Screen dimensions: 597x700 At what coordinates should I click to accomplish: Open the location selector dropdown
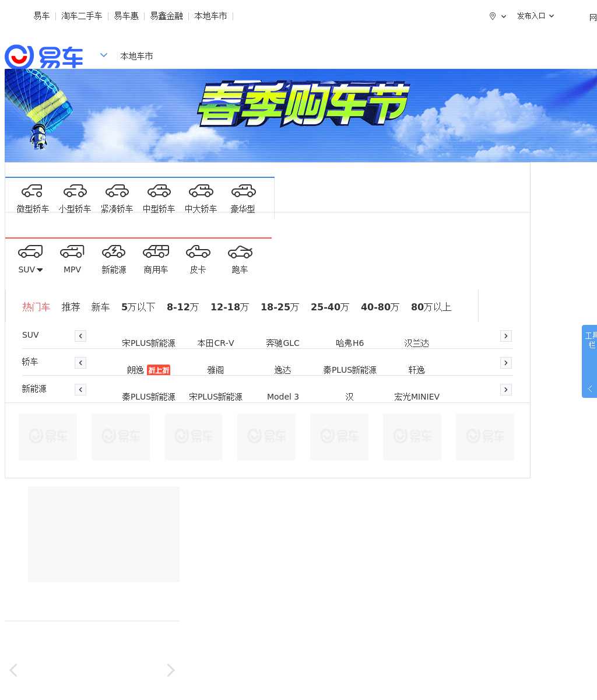[497, 16]
